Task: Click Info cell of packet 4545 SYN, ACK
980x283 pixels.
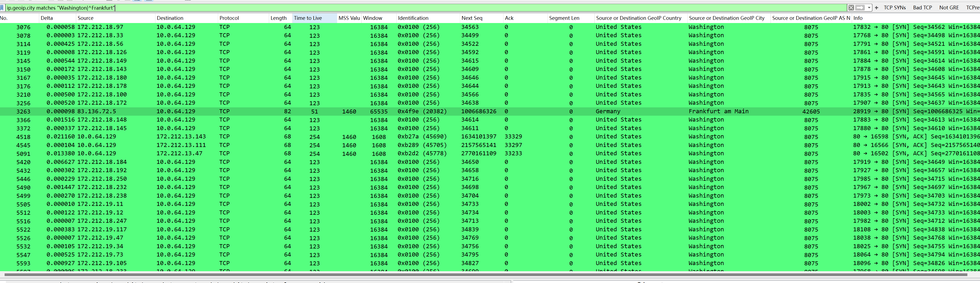Action: pyautogui.click(x=916, y=145)
